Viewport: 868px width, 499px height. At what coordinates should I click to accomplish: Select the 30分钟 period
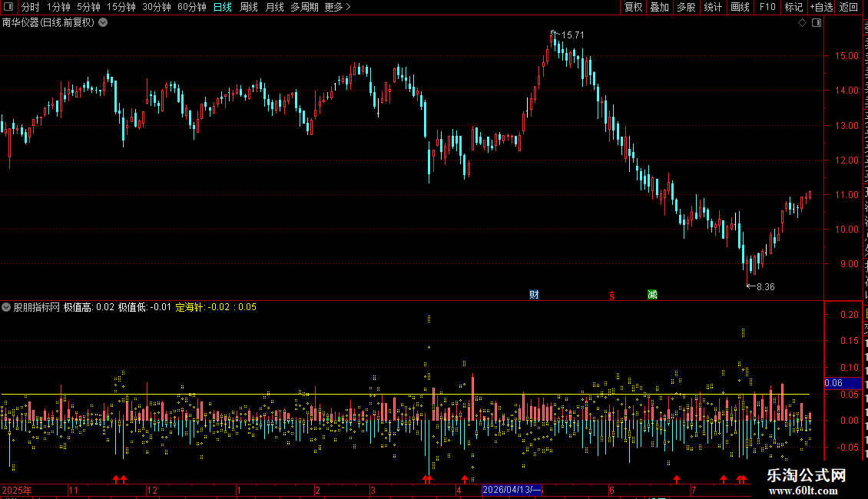pyautogui.click(x=157, y=7)
